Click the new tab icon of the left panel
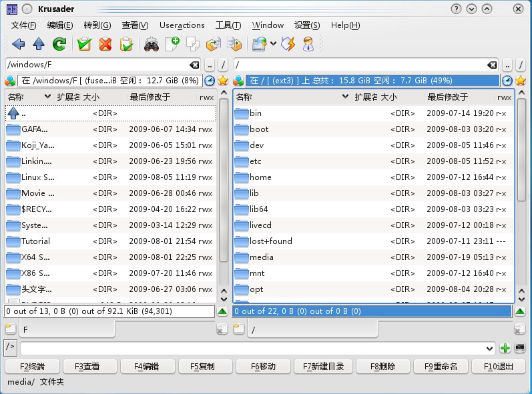This screenshot has width=532, height=394. (x=11, y=328)
